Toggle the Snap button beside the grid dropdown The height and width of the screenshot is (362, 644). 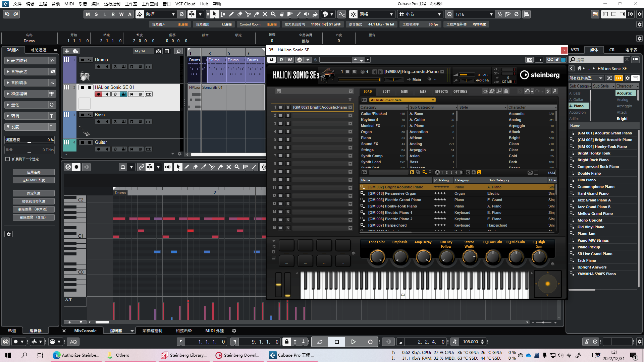353,14
